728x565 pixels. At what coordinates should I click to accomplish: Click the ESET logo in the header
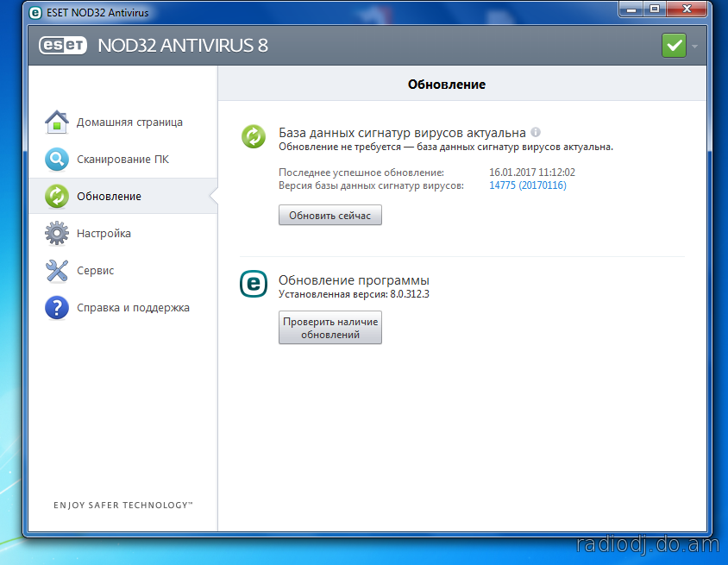(63, 46)
